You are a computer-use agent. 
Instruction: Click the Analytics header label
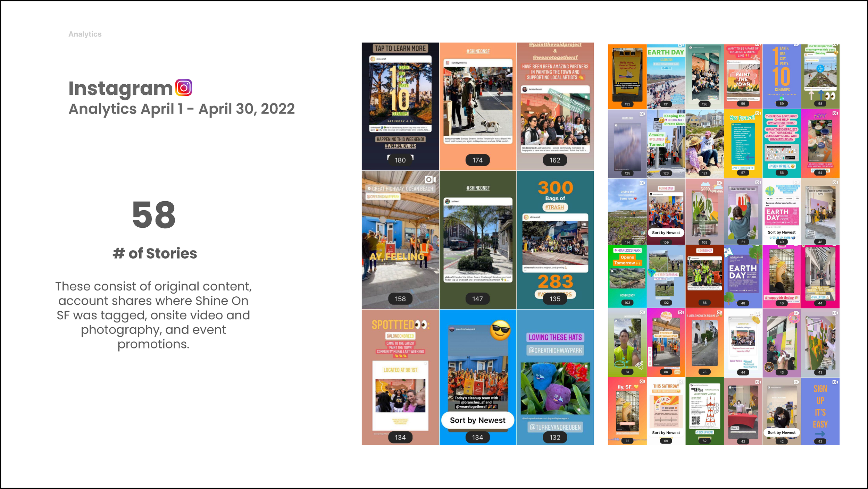click(x=85, y=34)
